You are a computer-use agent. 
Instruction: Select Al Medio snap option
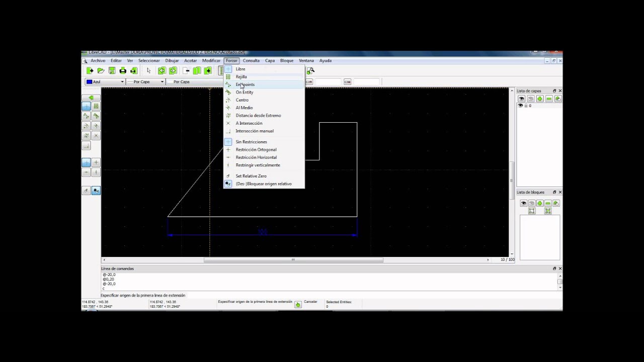click(x=264, y=108)
